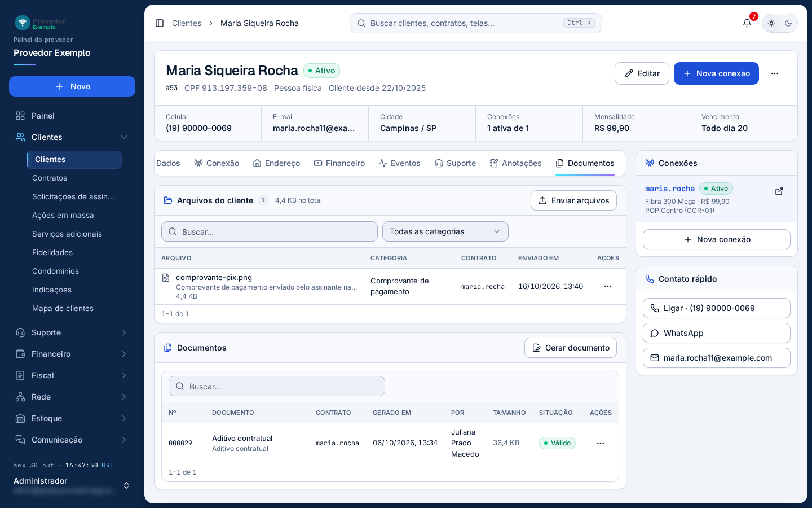Click the Documentos search field

point(277,386)
